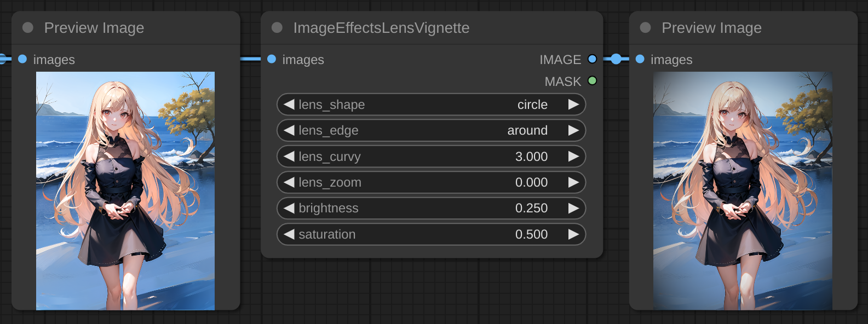
Task: Increase brightness with its right arrow
Action: 573,208
